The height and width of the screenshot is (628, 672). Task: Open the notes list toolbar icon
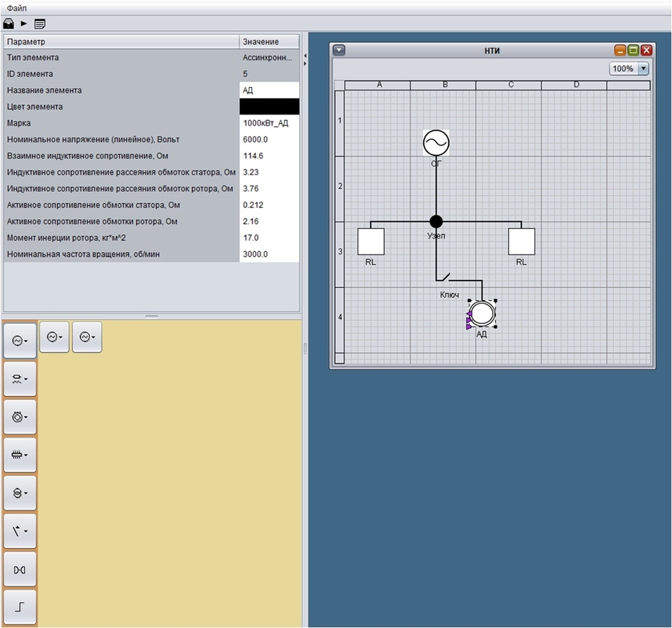[x=40, y=23]
